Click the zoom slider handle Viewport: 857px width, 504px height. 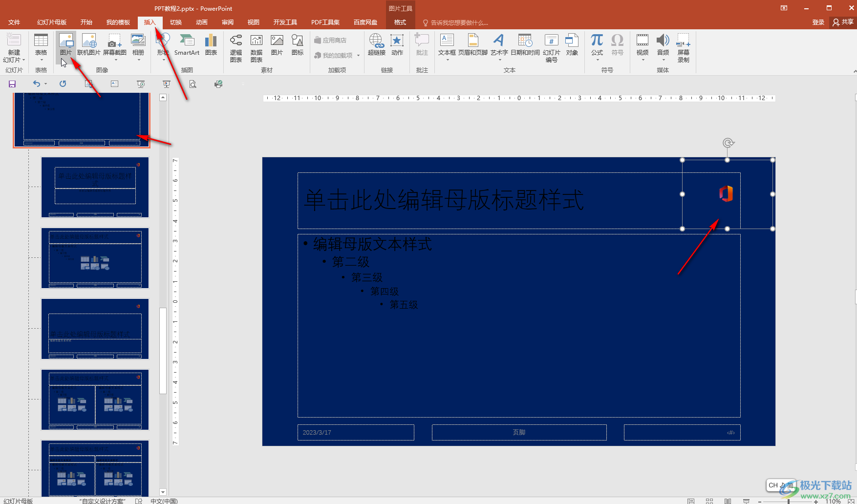(x=789, y=502)
